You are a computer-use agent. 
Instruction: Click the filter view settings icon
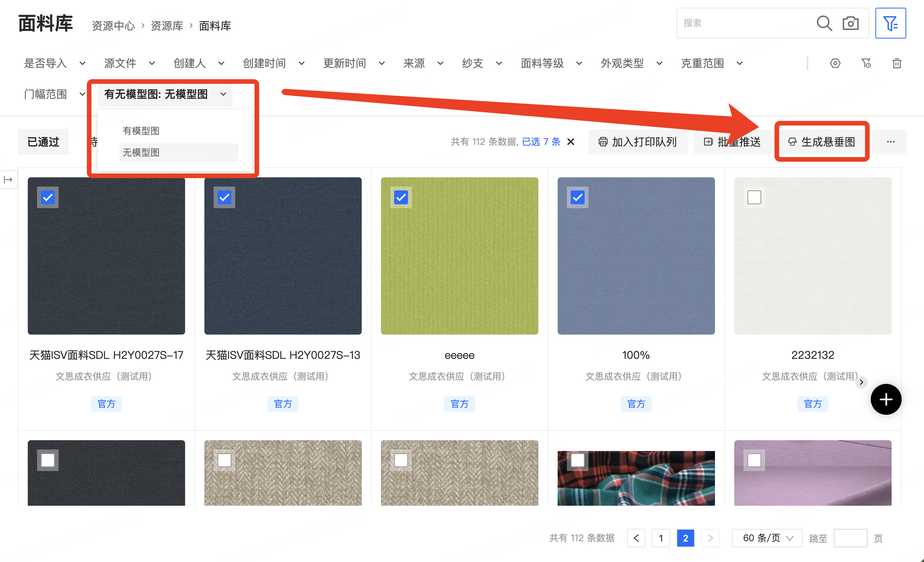tap(835, 63)
